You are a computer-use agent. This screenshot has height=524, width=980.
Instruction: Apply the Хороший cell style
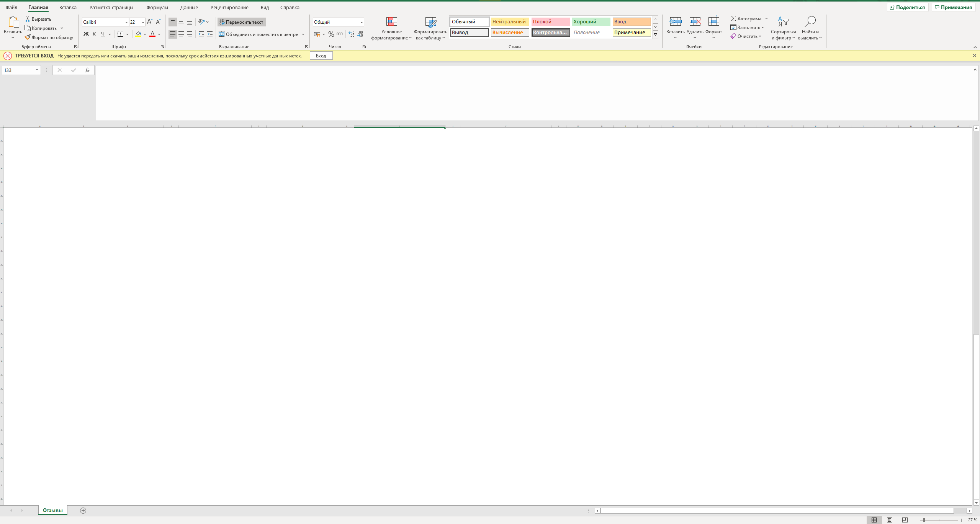[591, 22]
